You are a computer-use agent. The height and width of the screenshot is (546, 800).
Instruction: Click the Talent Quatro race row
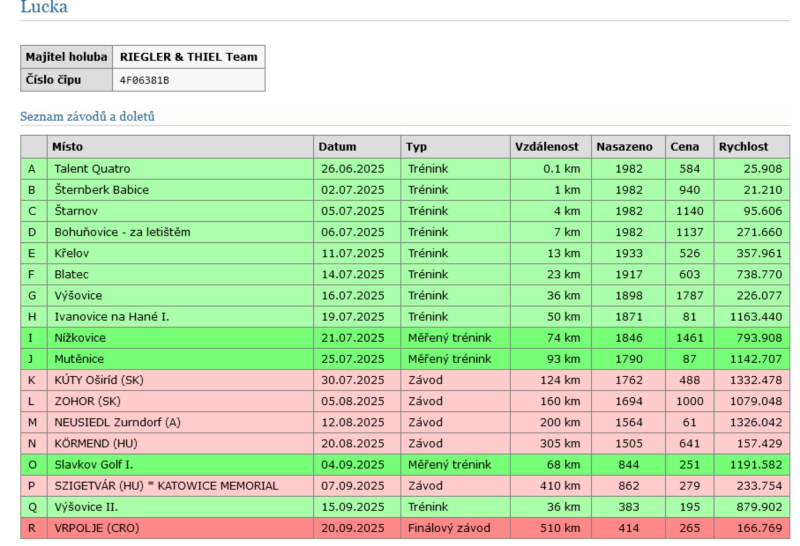click(x=92, y=169)
